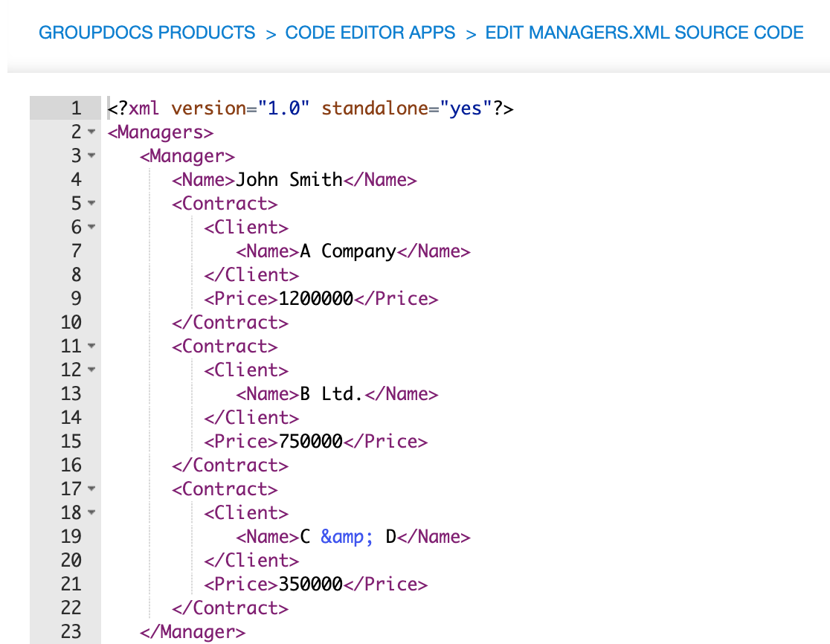Collapse the Client element on line 12
This screenshot has width=830, height=644.
(90, 370)
